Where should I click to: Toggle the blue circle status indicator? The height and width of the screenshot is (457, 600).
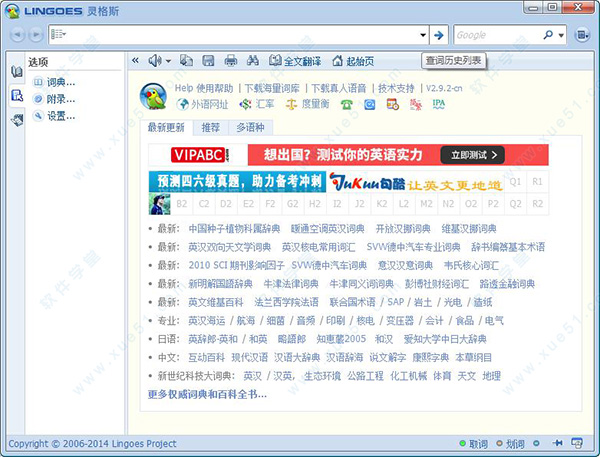click(x=536, y=444)
